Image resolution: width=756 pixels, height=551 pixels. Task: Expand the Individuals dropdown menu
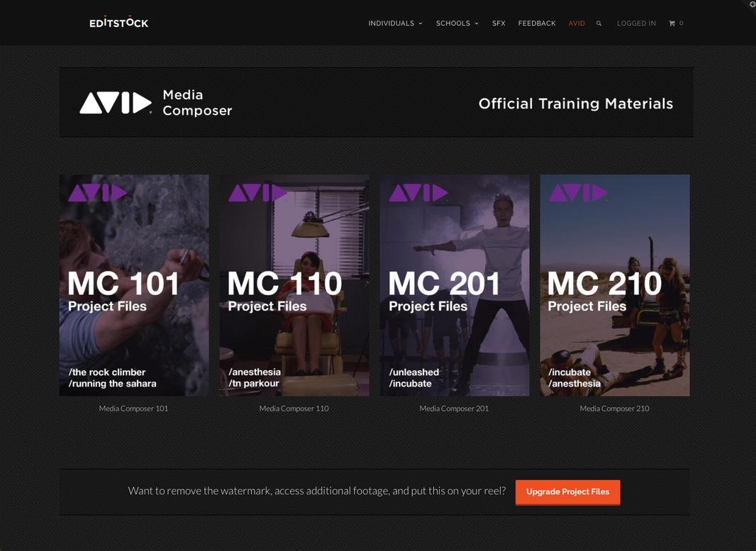click(x=395, y=23)
